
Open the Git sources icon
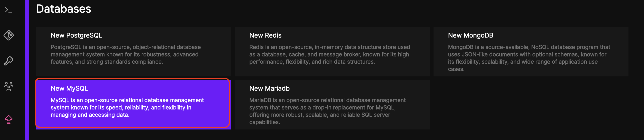[8, 35]
